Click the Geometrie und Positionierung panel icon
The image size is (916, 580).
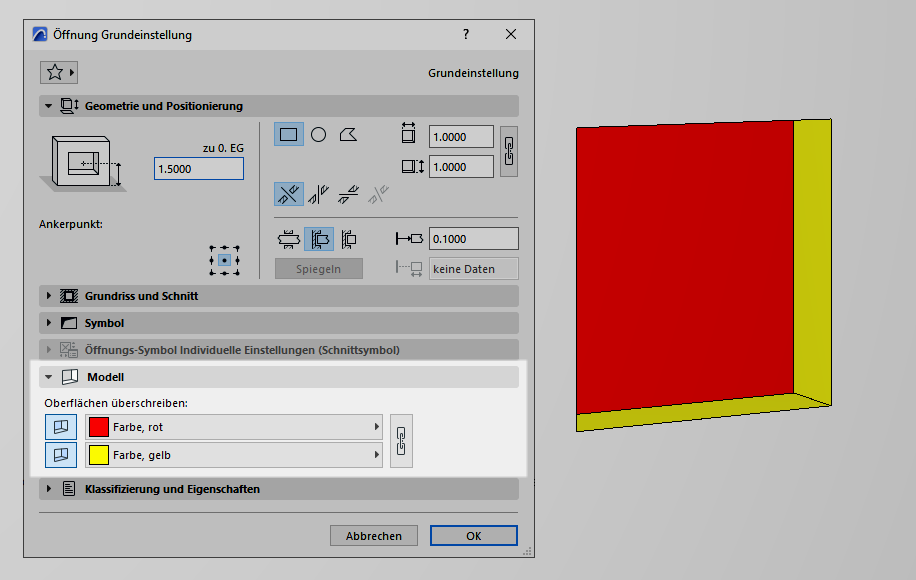[x=70, y=106]
